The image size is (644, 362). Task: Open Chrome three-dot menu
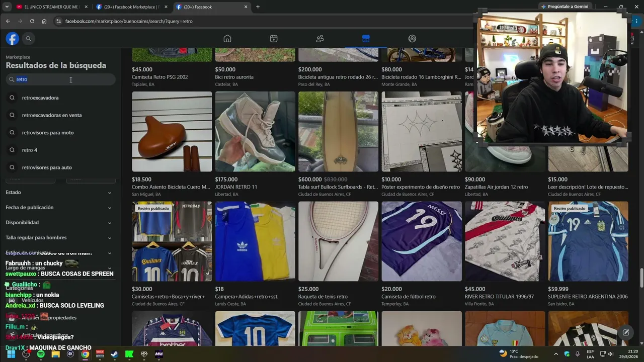point(636,21)
